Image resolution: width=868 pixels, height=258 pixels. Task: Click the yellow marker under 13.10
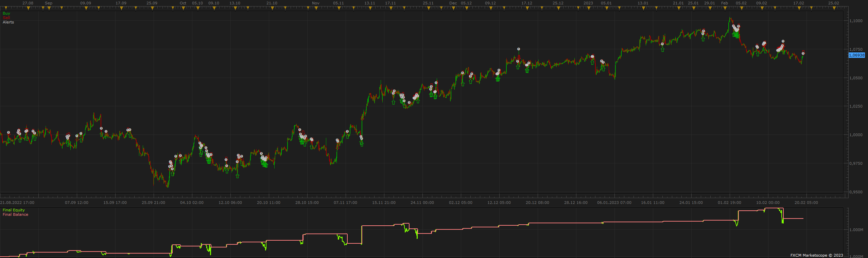(x=235, y=8)
